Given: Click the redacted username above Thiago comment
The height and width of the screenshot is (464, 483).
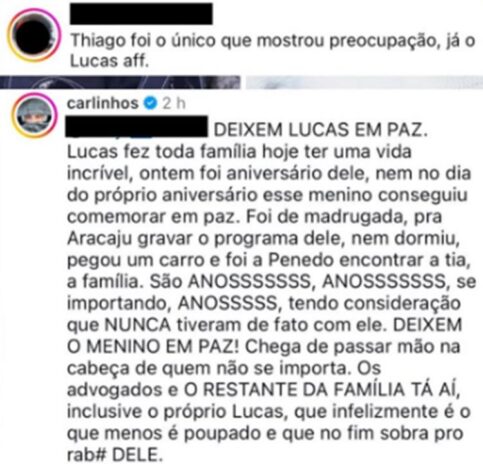Looking at the screenshot, I should [141, 14].
